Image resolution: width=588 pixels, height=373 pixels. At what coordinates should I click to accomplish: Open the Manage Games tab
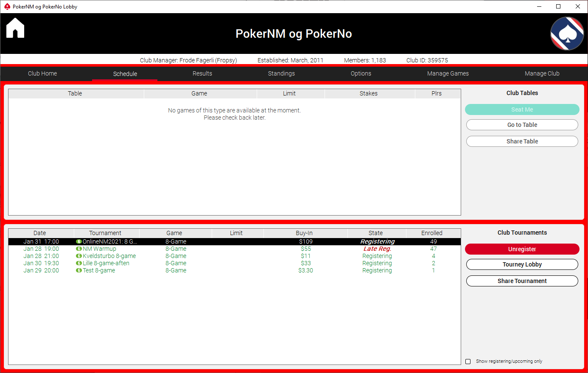pyautogui.click(x=448, y=73)
